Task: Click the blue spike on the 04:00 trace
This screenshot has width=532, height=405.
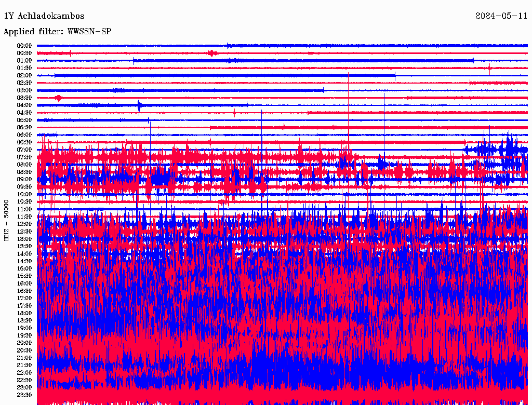Action: [139, 105]
